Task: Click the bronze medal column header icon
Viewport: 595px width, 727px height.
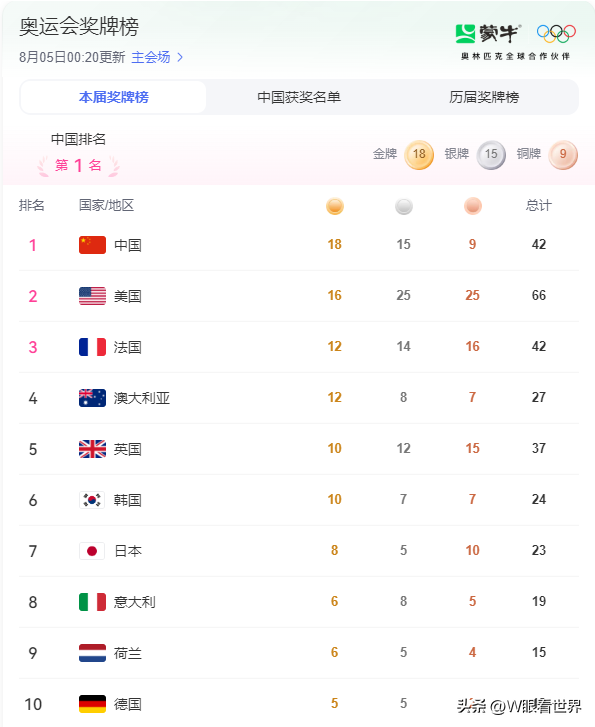Action: coord(473,206)
